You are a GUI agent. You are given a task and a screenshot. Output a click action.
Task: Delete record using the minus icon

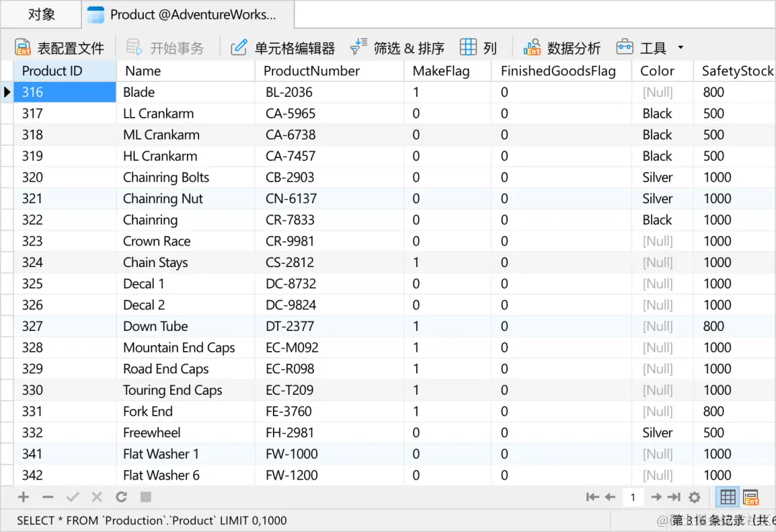click(47, 497)
